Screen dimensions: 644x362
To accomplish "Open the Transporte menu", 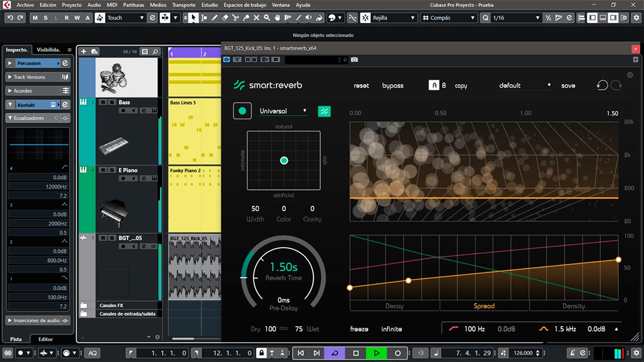I will click(x=184, y=4).
